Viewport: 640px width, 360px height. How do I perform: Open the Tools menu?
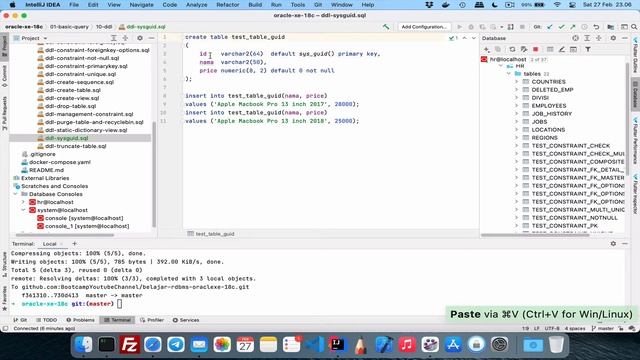[298, 5]
